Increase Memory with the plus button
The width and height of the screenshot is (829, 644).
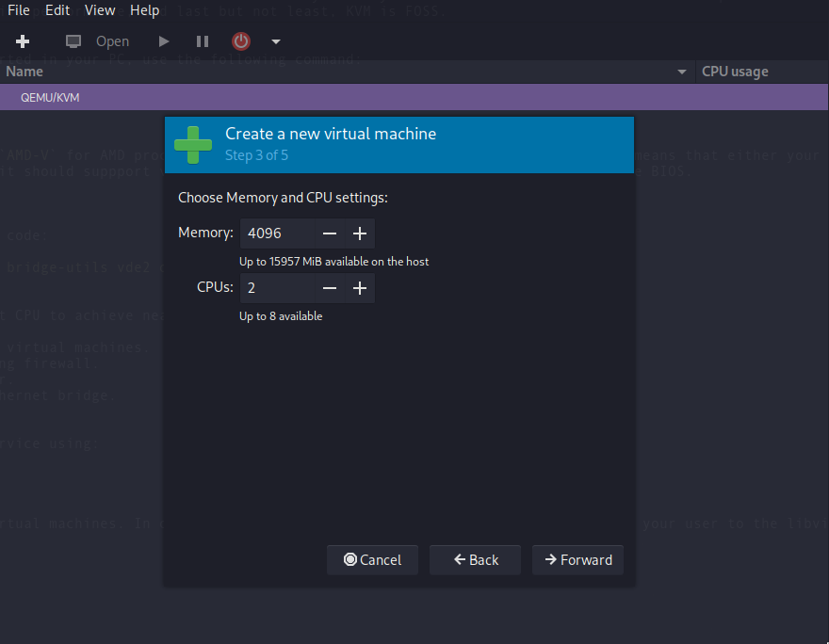[x=360, y=233]
